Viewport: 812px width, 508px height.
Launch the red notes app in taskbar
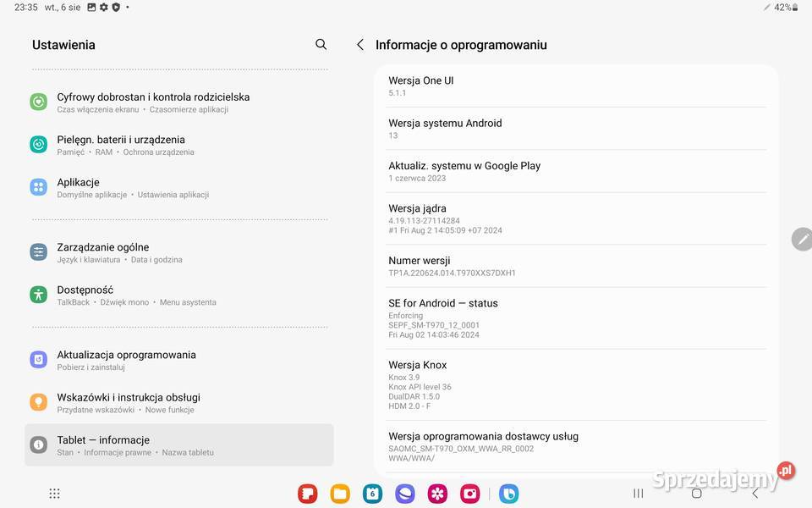[308, 494]
